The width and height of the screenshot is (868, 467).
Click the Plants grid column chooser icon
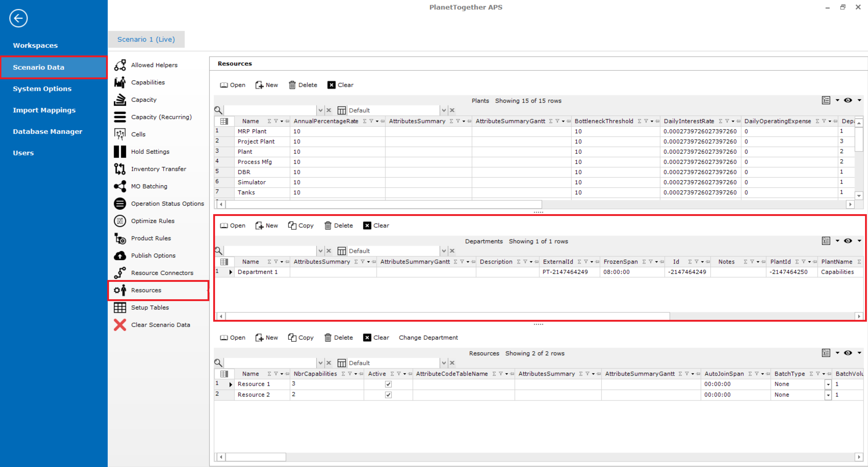coord(224,121)
